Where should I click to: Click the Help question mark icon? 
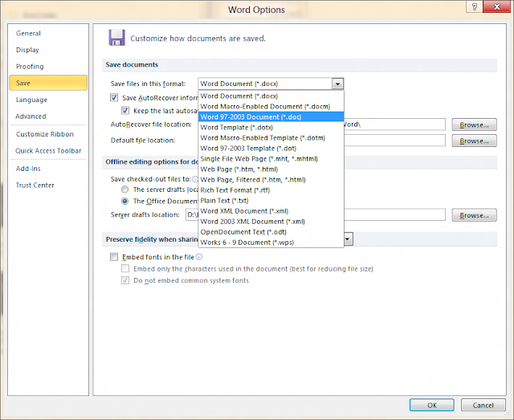(474, 6)
